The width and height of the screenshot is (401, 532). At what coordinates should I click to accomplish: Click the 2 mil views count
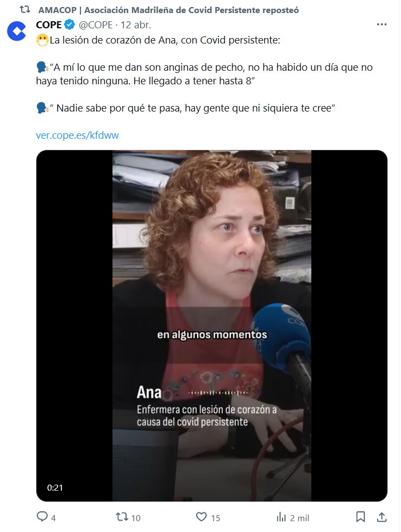(x=299, y=518)
